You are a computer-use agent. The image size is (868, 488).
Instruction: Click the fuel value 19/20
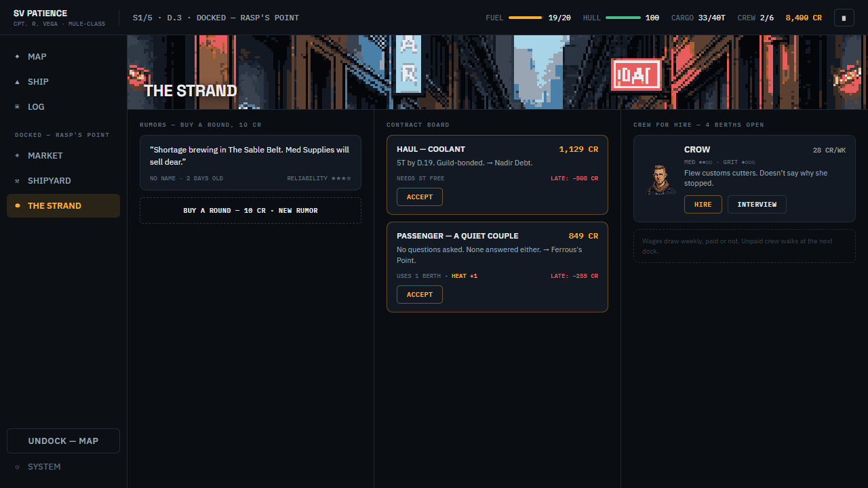[x=559, y=18]
